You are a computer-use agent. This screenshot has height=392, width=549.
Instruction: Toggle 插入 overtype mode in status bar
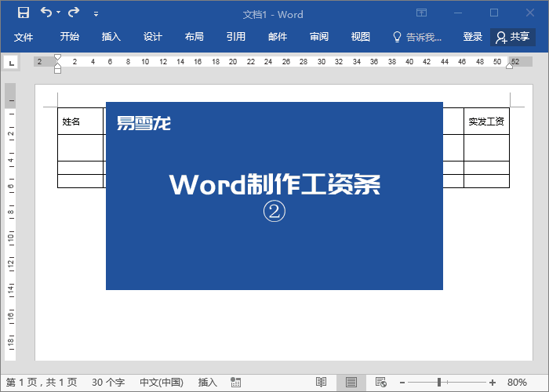(x=208, y=383)
